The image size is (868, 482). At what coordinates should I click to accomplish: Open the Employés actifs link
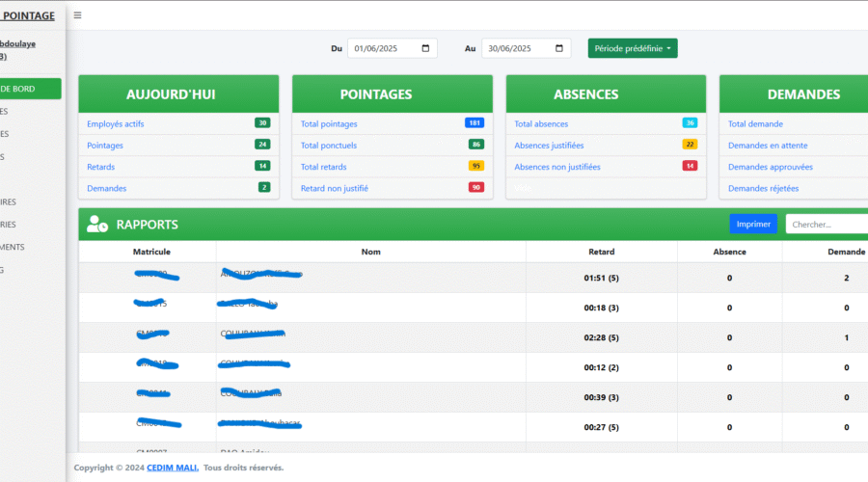[116, 124]
